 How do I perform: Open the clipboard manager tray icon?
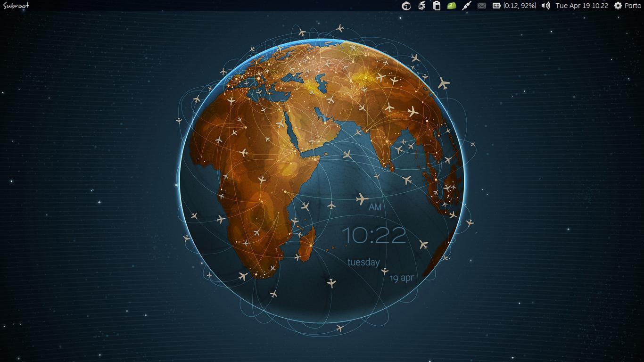pos(436,6)
